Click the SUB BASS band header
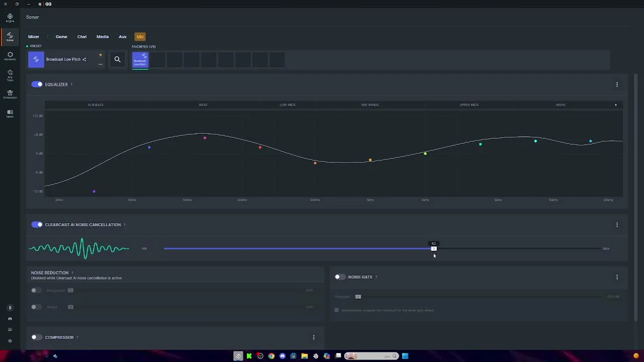 (96, 105)
